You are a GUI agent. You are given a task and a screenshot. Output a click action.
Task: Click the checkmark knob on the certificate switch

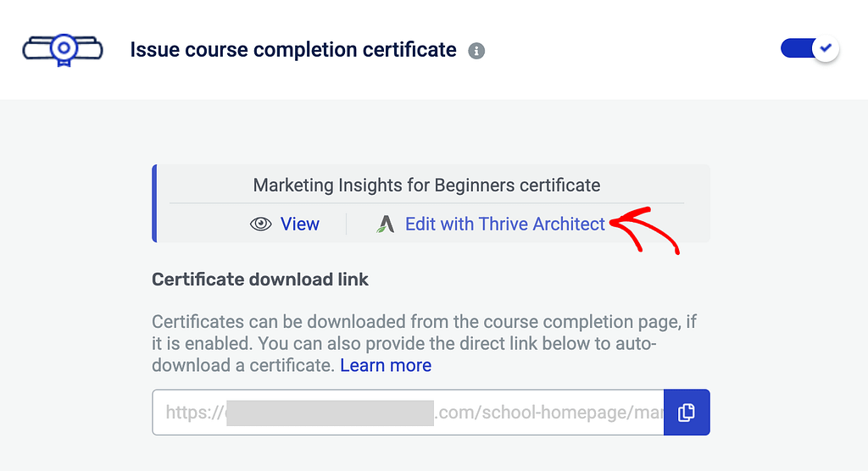click(x=825, y=49)
